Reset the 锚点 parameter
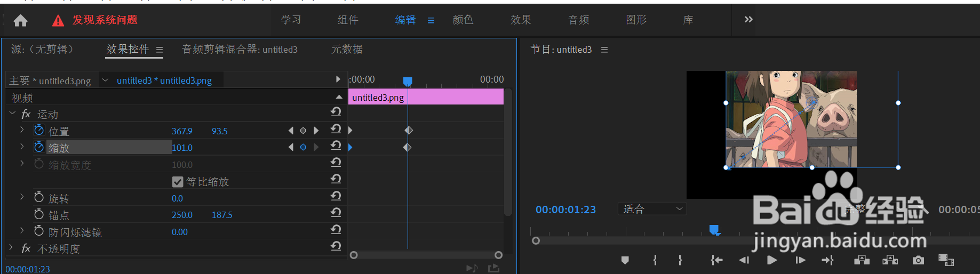Image resolution: width=980 pixels, height=274 pixels. coord(336,212)
